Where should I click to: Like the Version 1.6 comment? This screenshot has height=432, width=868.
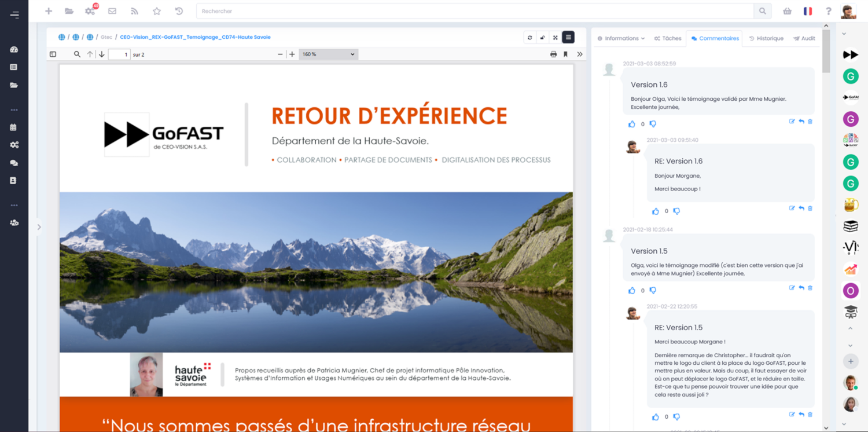click(x=631, y=124)
